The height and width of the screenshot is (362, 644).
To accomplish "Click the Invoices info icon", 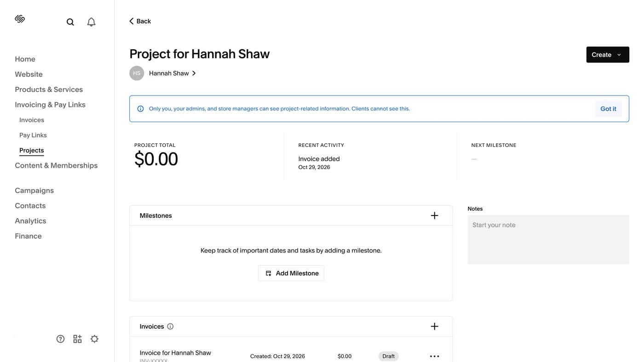I will pos(170,326).
